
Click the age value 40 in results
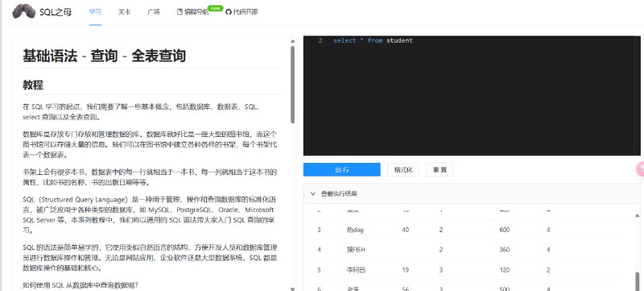click(x=406, y=230)
